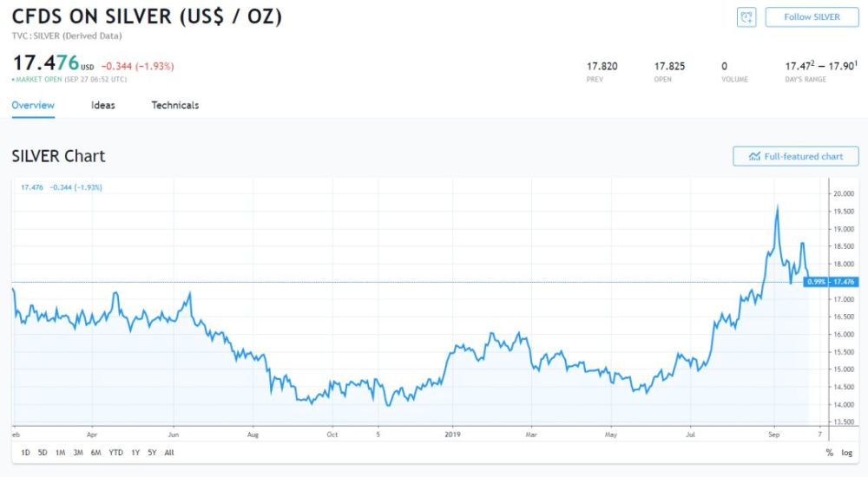
Task: Select the 6M time range
Action: point(95,453)
